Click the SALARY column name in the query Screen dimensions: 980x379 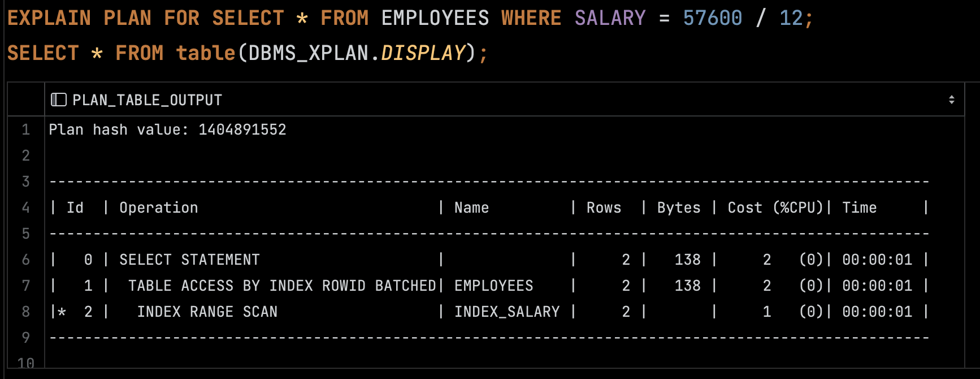click(x=610, y=18)
